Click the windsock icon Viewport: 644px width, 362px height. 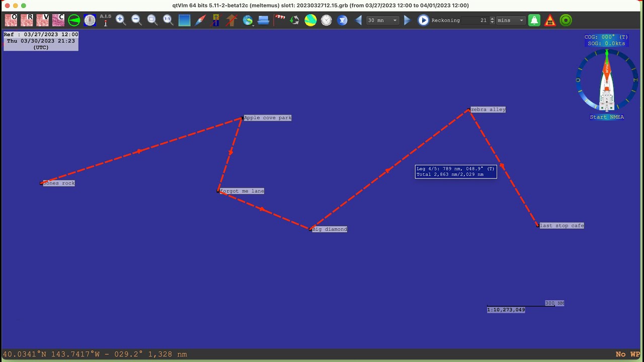(x=280, y=20)
